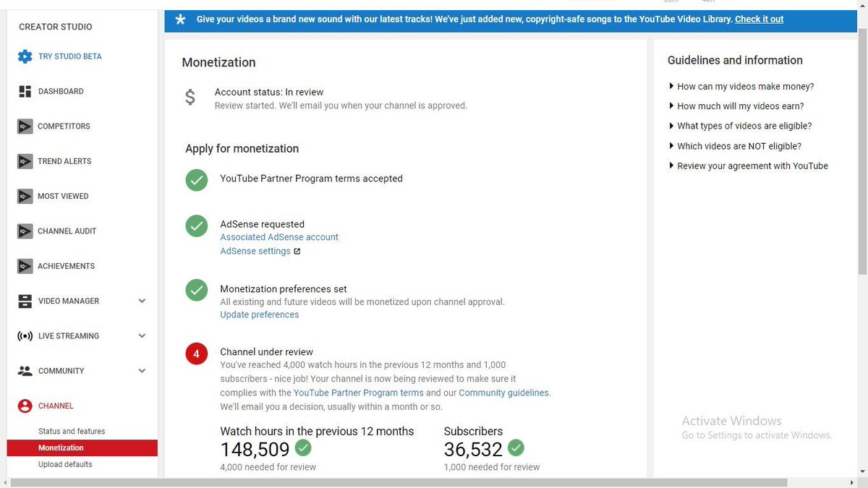The image size is (868, 488).
Task: Click 'Guidelines and information' heading
Action: [x=735, y=61]
